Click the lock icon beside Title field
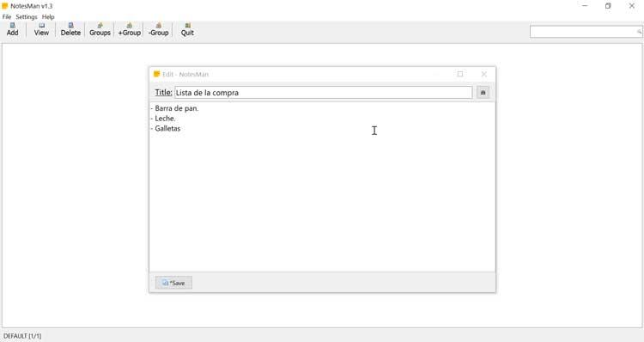Viewport: 644px width, 342px height. coord(483,93)
